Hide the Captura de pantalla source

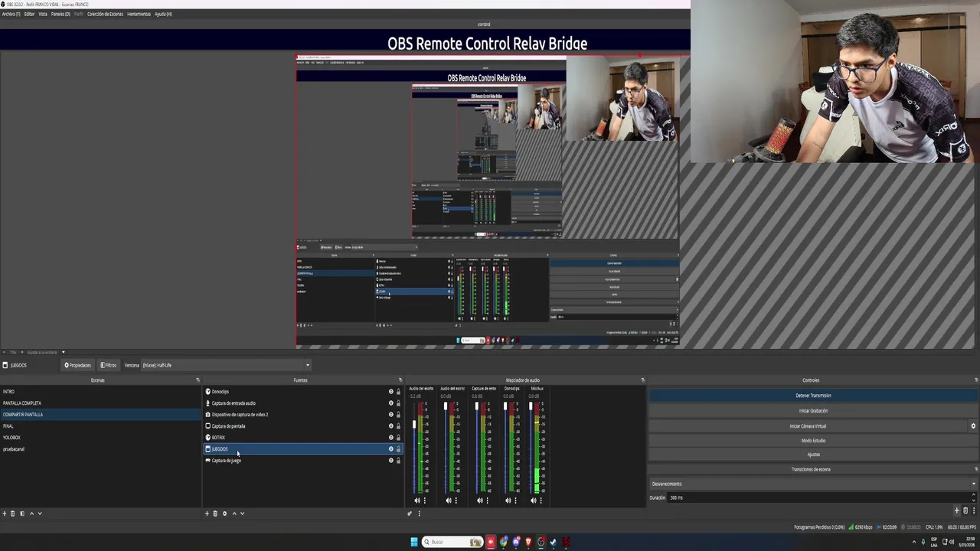pos(390,426)
